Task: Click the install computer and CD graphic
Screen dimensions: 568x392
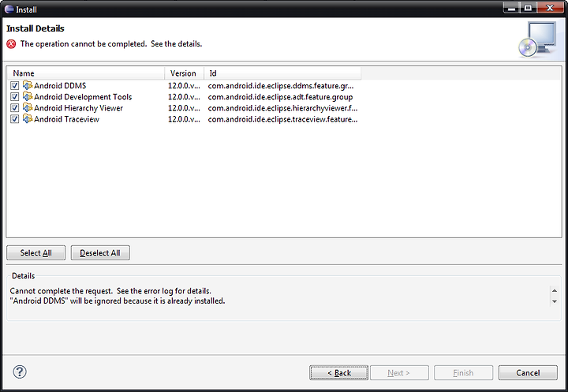Action: tap(537, 39)
